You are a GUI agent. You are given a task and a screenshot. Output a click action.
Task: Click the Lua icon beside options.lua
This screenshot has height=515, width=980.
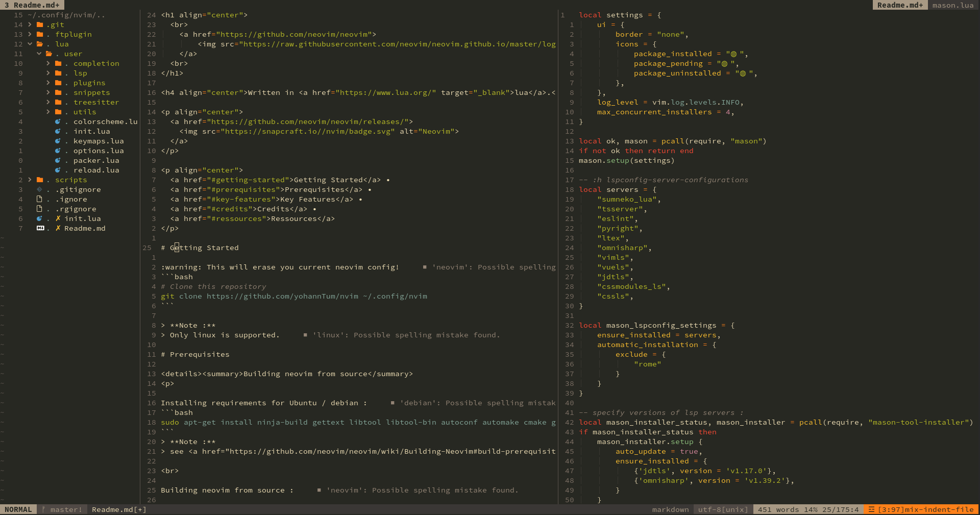[x=58, y=151]
